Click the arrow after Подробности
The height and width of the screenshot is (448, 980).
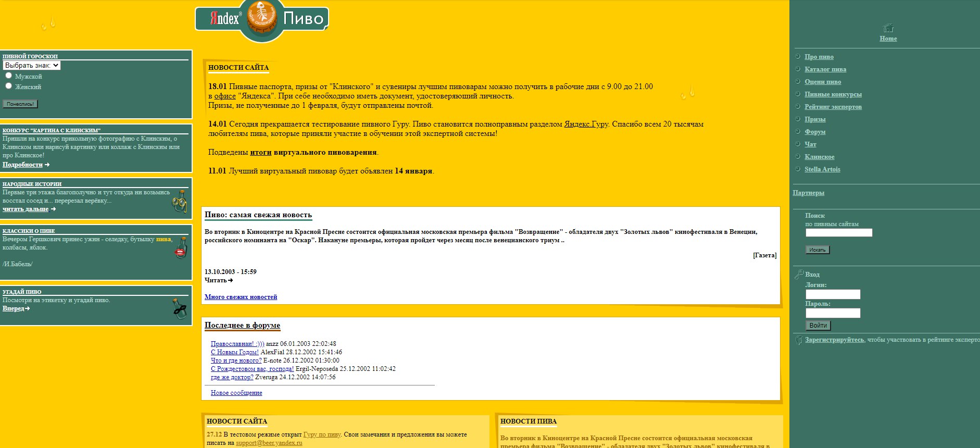[47, 165]
